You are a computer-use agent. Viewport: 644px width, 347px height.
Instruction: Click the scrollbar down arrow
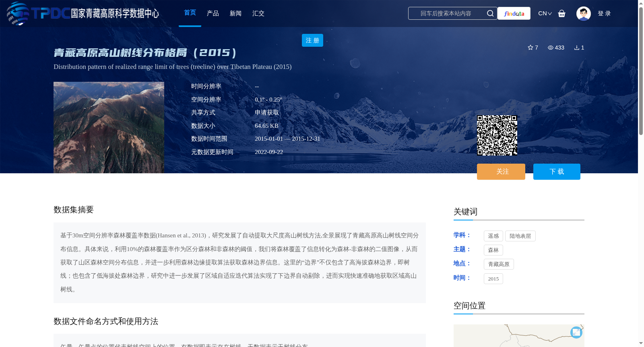(x=641, y=344)
